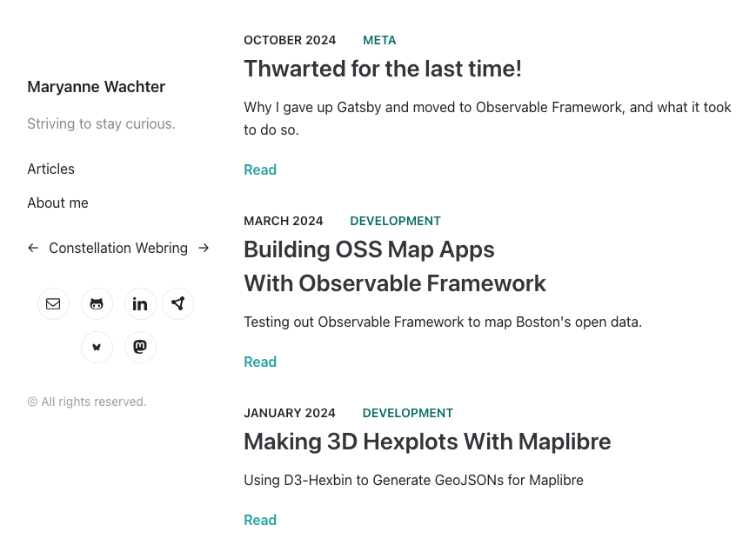The width and height of the screenshot is (756, 545).
Task: Open Building OSS Map Apps article title
Action: tap(369, 249)
